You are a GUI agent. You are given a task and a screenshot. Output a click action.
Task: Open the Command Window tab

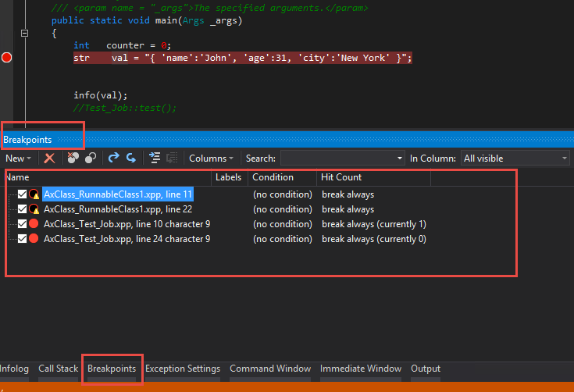coord(270,369)
